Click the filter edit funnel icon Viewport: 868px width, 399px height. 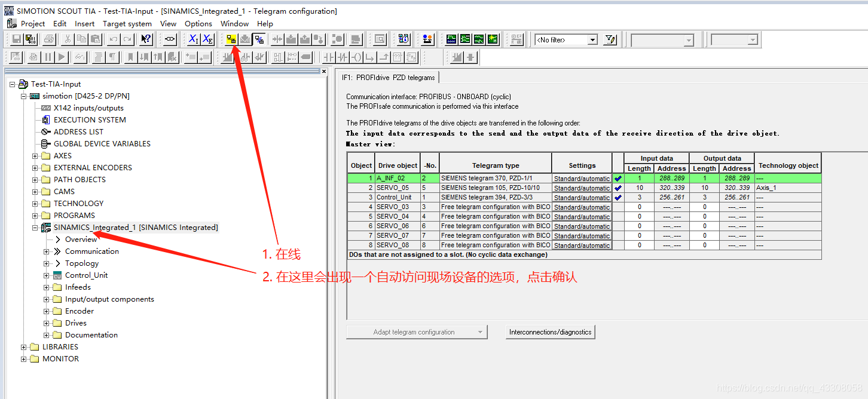(610, 39)
